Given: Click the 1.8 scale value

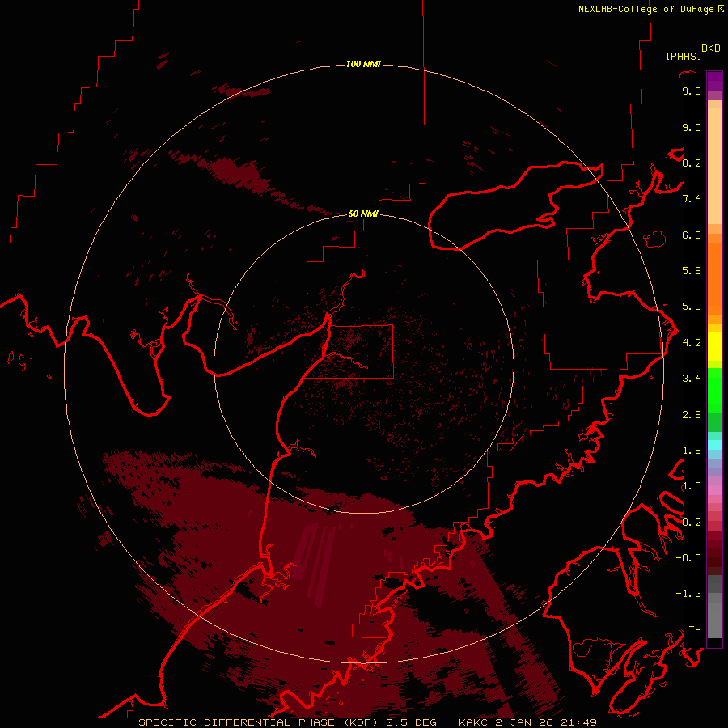Looking at the screenshot, I should point(692,451).
